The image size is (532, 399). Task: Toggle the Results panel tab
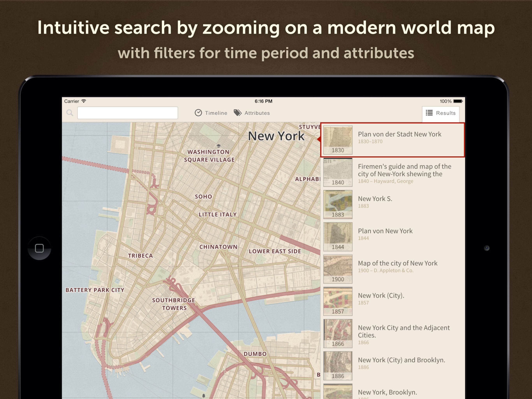pyautogui.click(x=445, y=113)
